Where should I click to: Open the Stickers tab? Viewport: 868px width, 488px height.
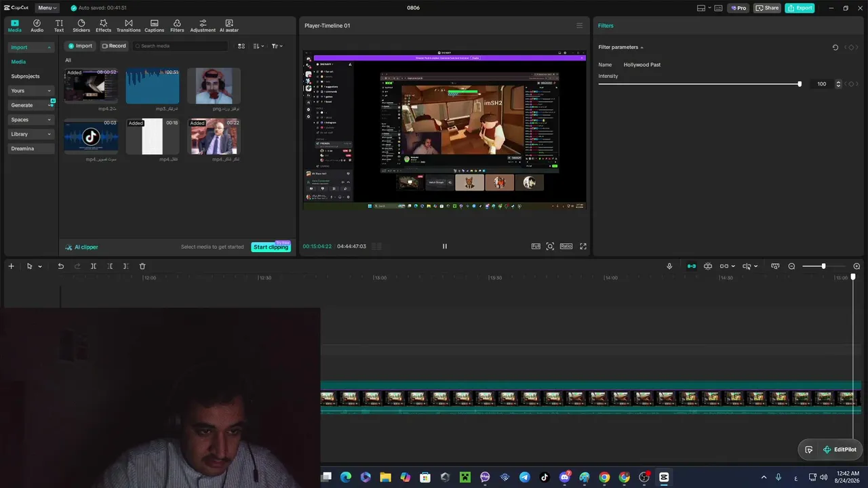click(x=81, y=26)
